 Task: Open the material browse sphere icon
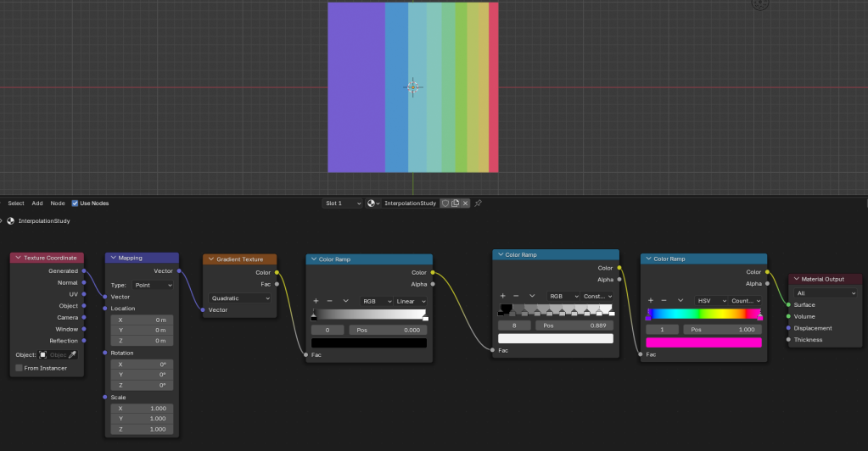(x=374, y=203)
